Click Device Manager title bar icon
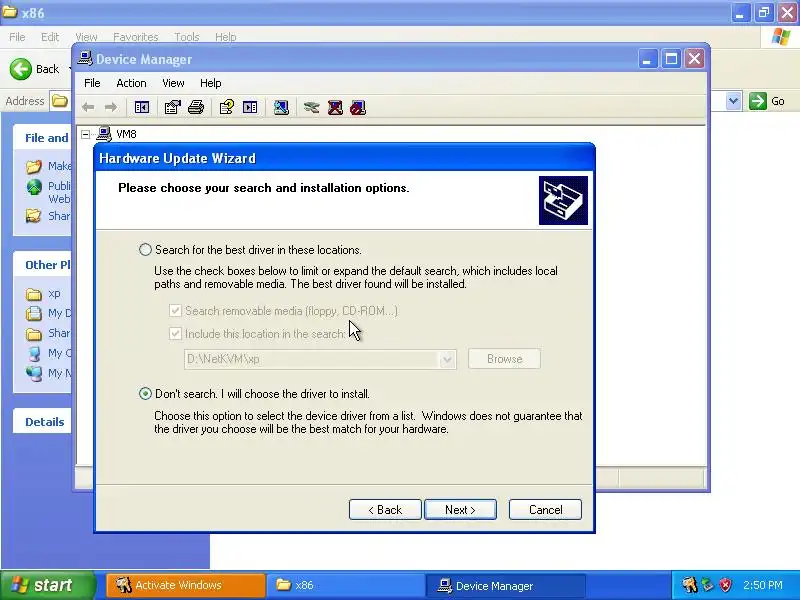The image size is (800, 600). tap(85, 59)
